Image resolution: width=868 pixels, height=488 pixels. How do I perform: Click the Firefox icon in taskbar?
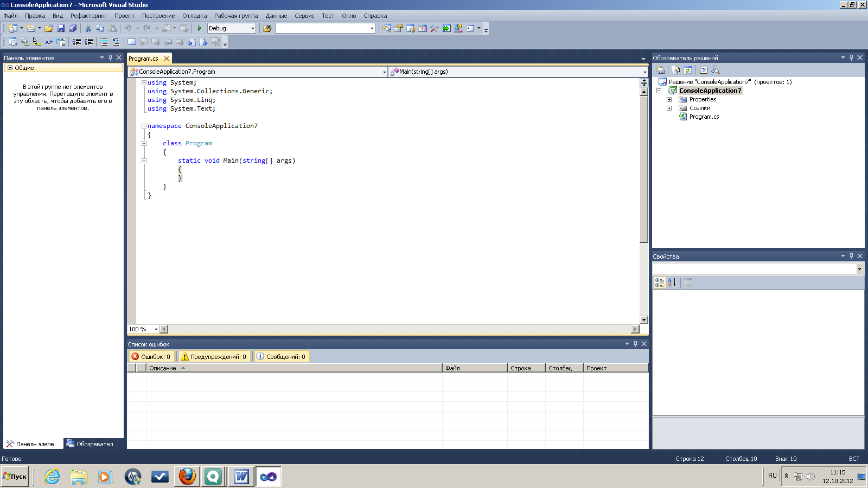coord(187,477)
